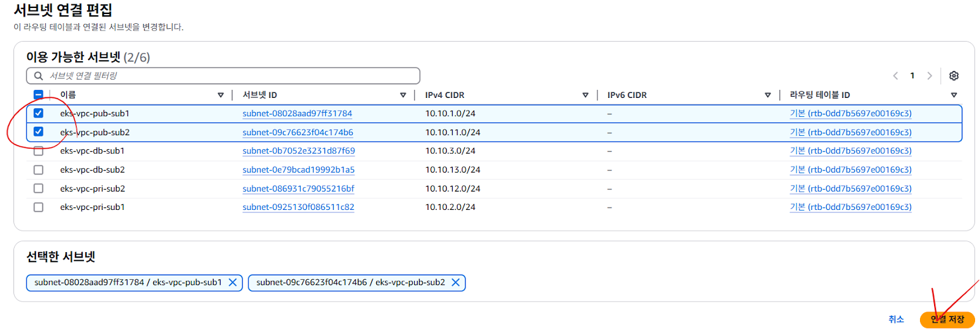Click the eks-vpc-pri-sub1 name cell
The width and height of the screenshot is (980, 336).
92,207
